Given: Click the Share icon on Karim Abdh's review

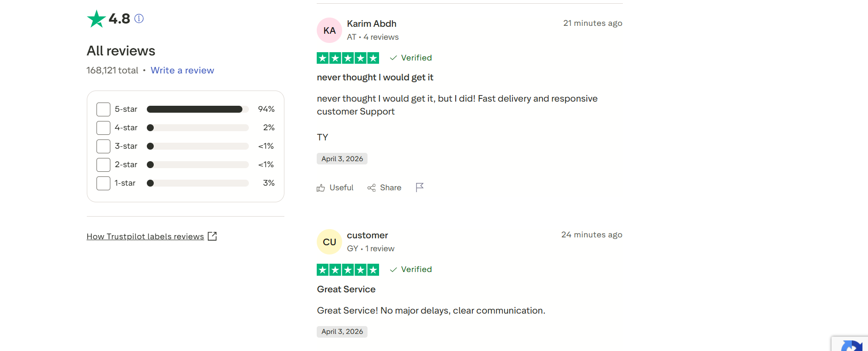Looking at the screenshot, I should [371, 188].
